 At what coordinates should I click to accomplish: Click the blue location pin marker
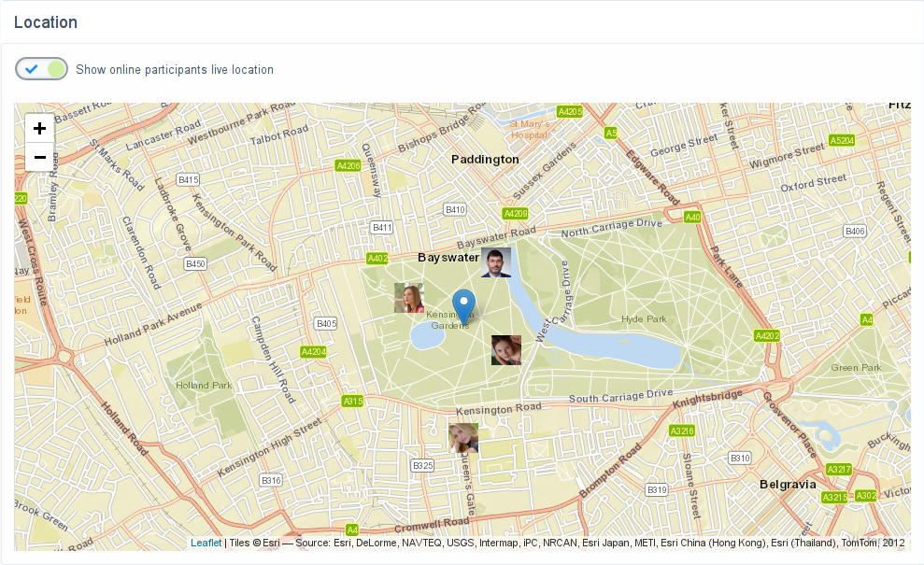pos(463,306)
